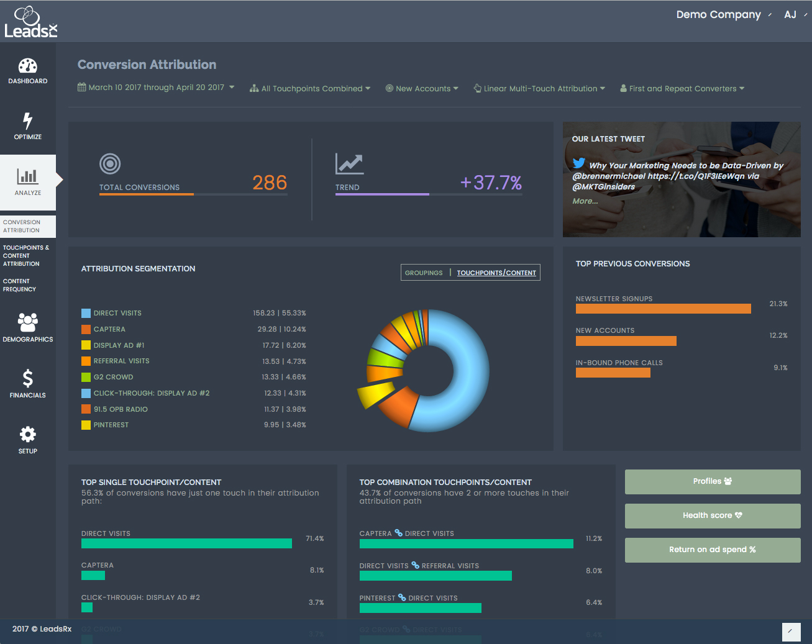
Task: Click the 21.3% Newsletter Signups percentage
Action: pos(778,304)
